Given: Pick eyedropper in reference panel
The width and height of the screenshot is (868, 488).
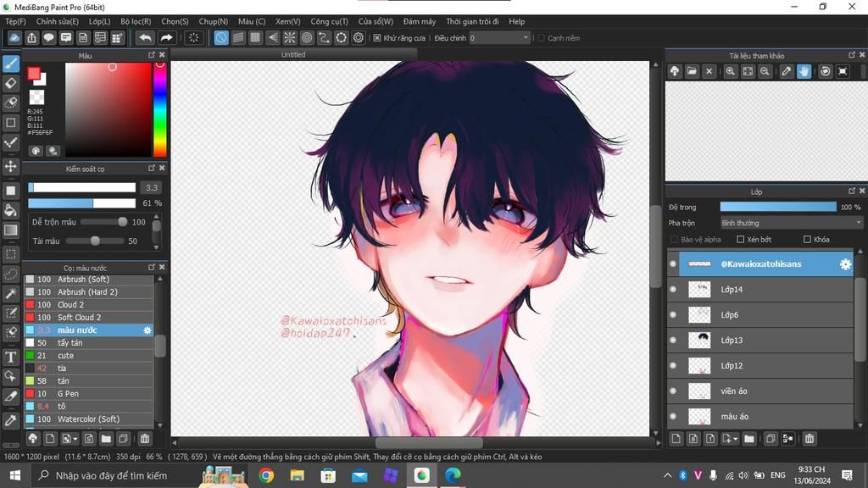Looking at the screenshot, I should tap(787, 71).
